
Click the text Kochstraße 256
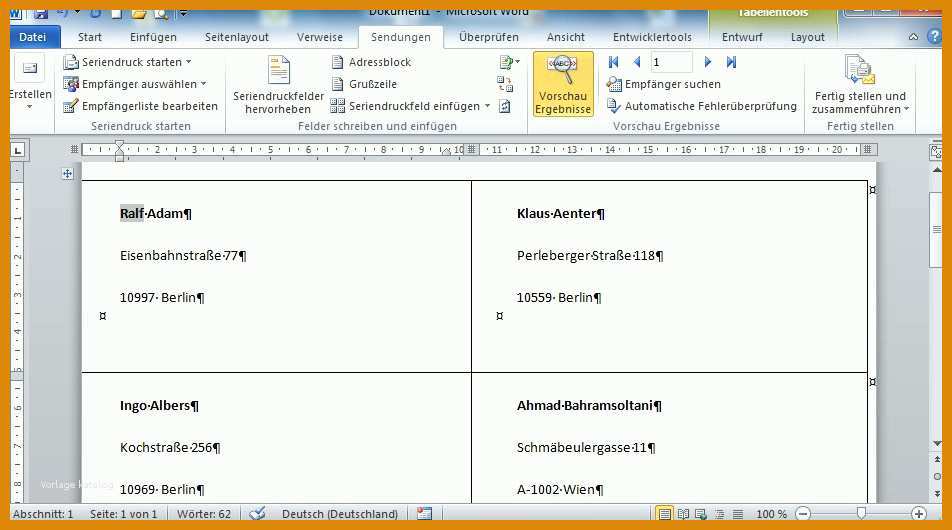[166, 447]
